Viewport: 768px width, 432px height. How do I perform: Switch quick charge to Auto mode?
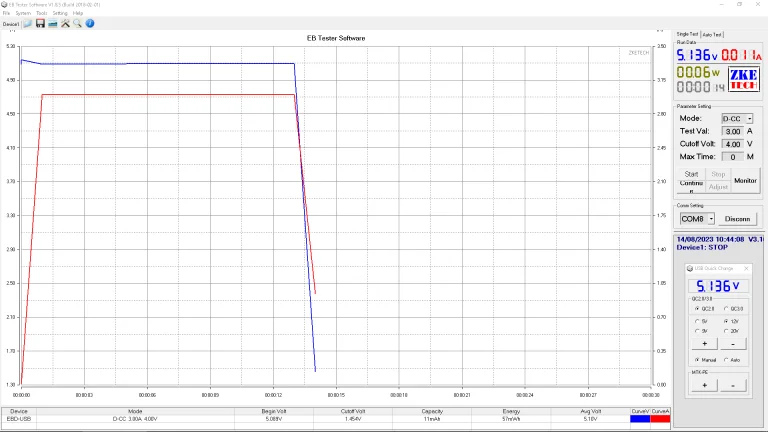tap(727, 359)
